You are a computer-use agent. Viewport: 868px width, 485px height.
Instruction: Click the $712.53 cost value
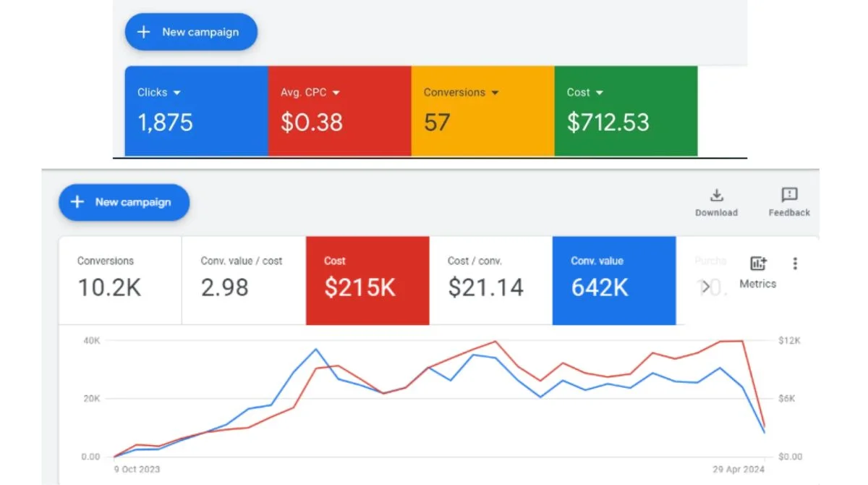coord(608,122)
